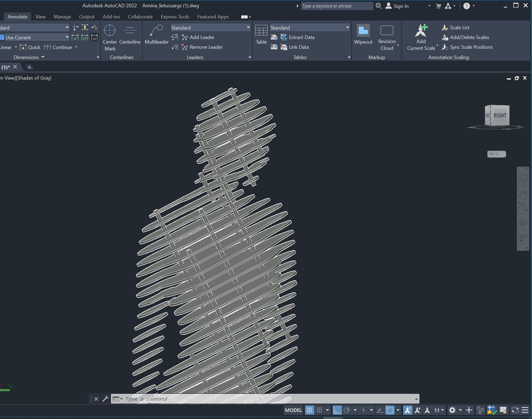Image resolution: width=532 pixels, height=419 pixels.
Task: Click the Collect multileaders icon
Action: point(175,47)
